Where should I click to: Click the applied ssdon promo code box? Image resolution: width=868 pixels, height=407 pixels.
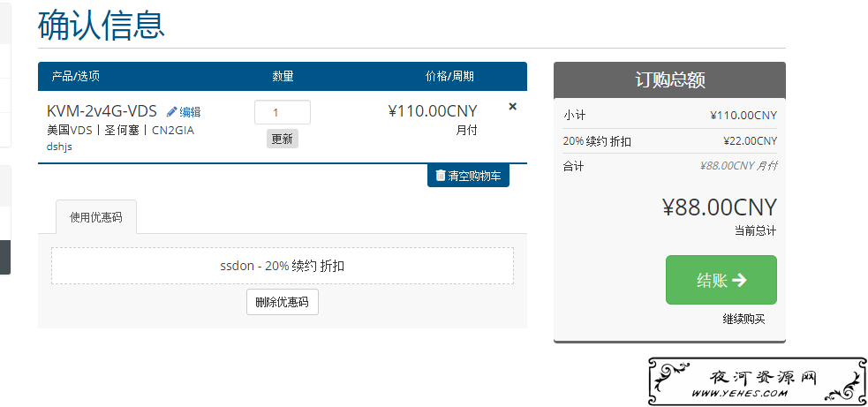pos(283,266)
